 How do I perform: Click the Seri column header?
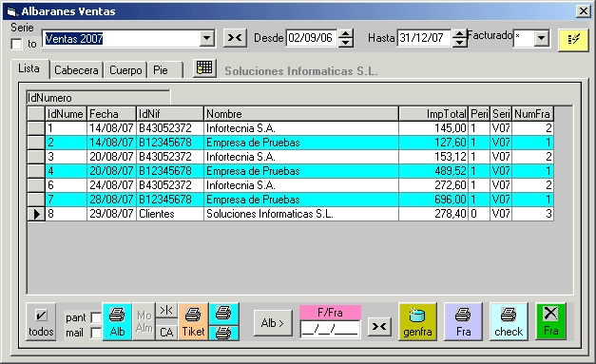click(x=501, y=114)
